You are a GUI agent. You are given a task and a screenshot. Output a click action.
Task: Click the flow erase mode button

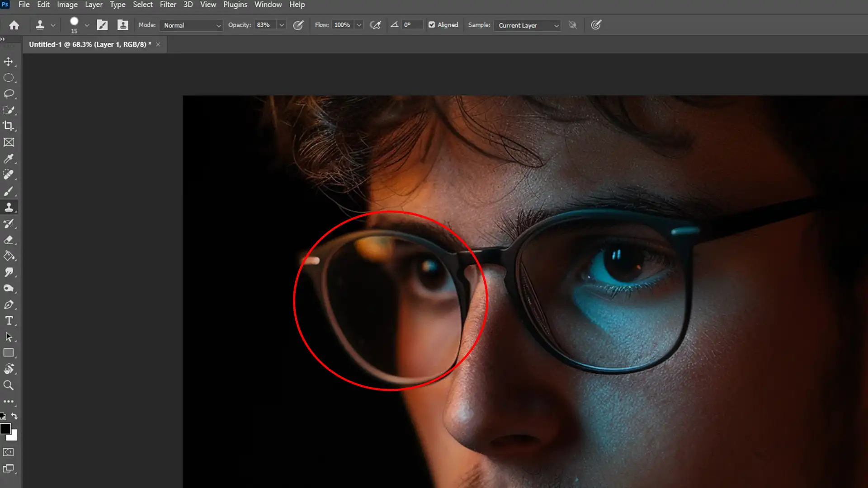tap(375, 25)
